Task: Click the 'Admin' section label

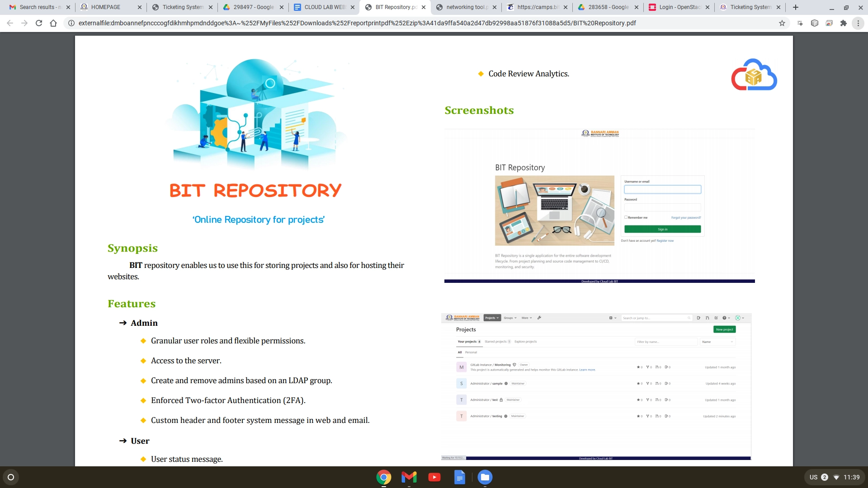Action: tap(144, 323)
